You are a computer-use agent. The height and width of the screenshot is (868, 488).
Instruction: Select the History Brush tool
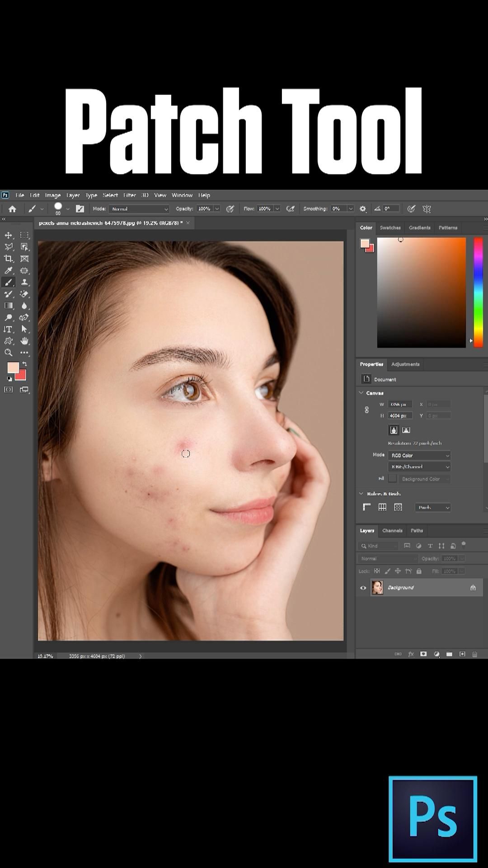9,294
